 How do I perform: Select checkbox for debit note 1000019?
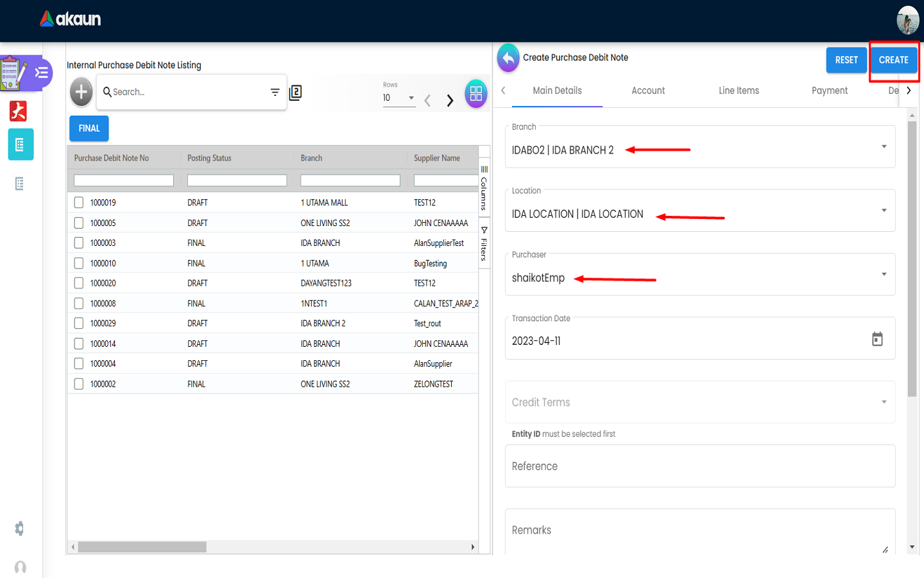(79, 203)
